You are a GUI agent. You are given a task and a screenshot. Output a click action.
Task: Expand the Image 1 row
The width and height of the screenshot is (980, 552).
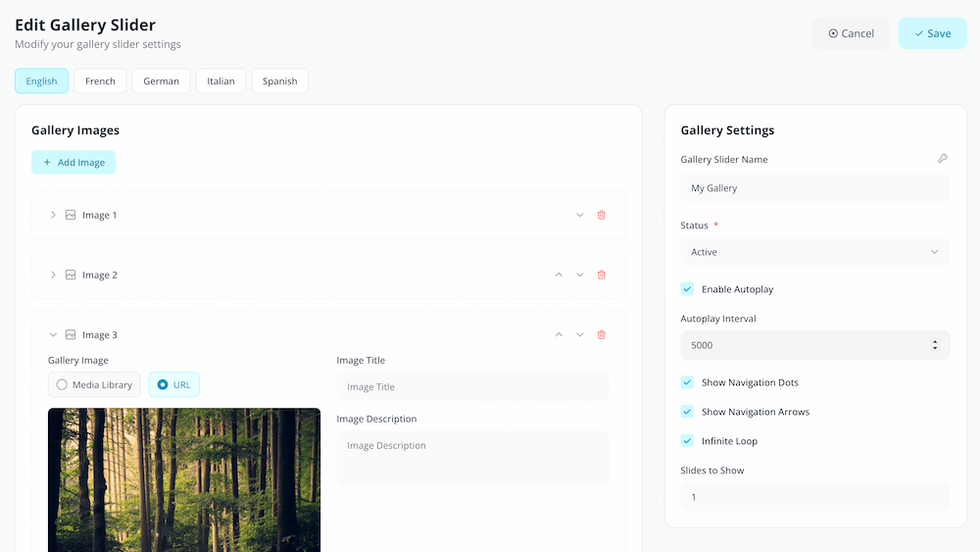53,215
